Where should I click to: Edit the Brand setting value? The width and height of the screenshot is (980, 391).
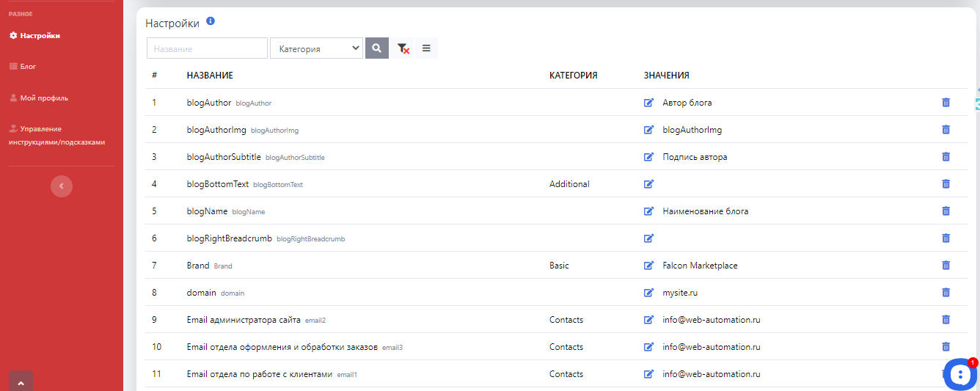(x=648, y=266)
